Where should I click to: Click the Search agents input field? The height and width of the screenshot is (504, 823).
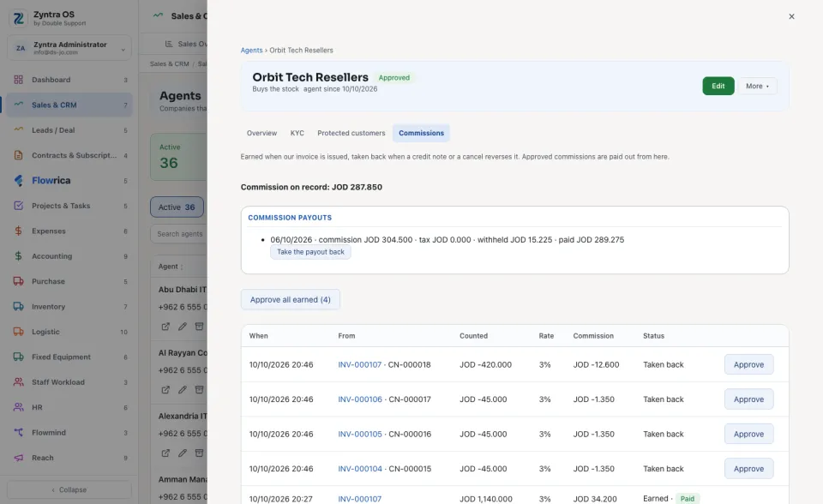(x=178, y=234)
